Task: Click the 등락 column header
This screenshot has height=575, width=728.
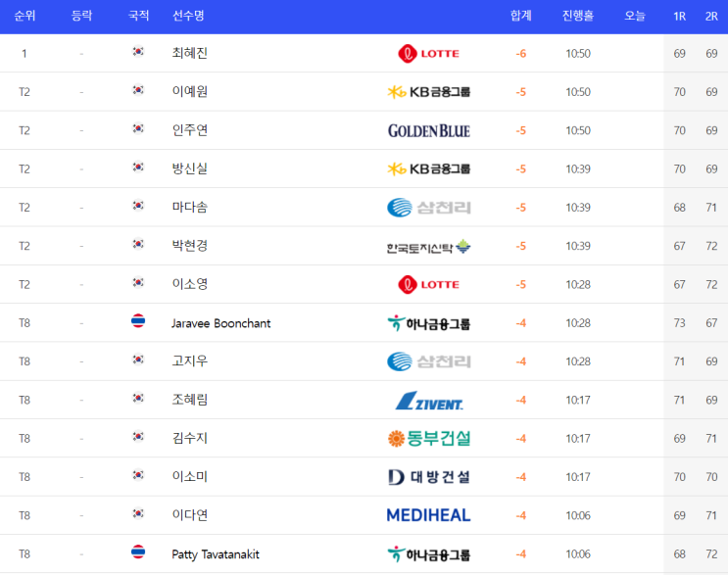Action: coord(81,16)
